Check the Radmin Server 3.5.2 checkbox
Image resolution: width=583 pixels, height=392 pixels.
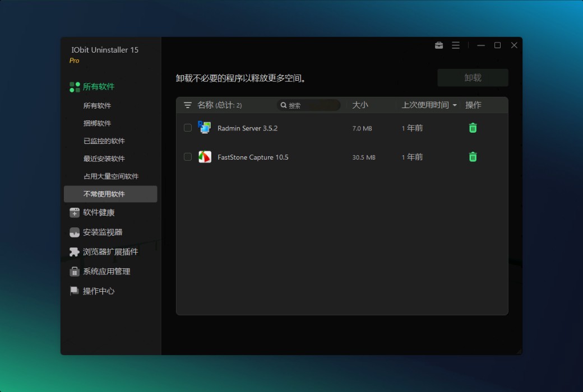tap(188, 128)
